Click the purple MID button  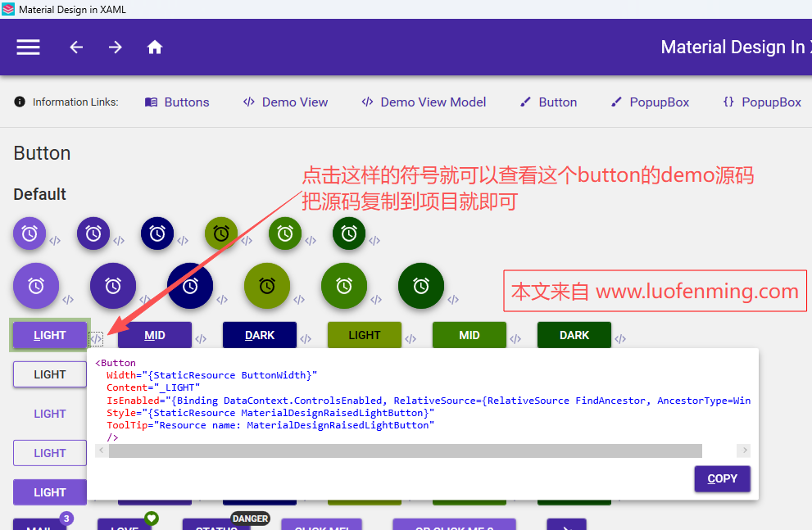tap(154, 334)
